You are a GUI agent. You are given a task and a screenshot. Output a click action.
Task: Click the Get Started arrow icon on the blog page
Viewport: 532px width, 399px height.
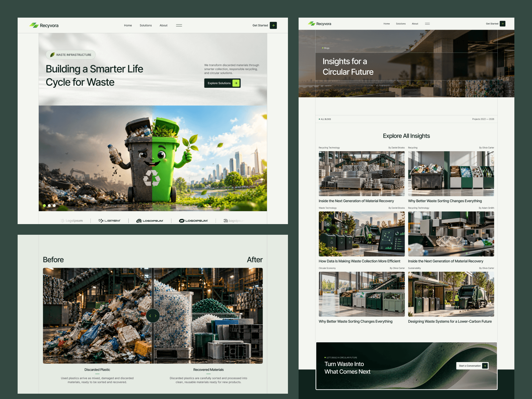(x=503, y=24)
